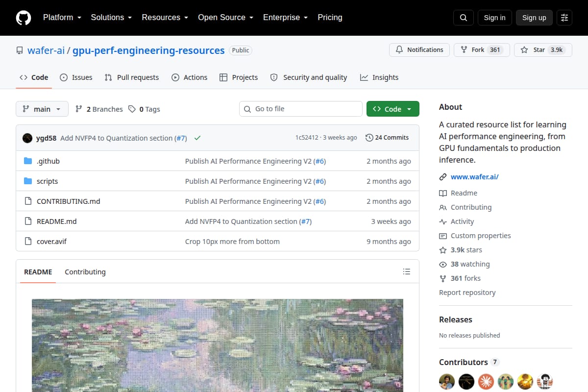Open the Enterprise dropdown menu
588x392 pixels.
tap(285, 18)
